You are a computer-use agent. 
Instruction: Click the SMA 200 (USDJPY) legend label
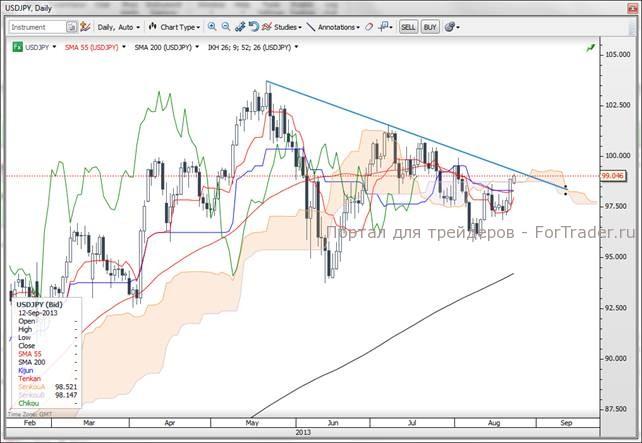(x=163, y=47)
